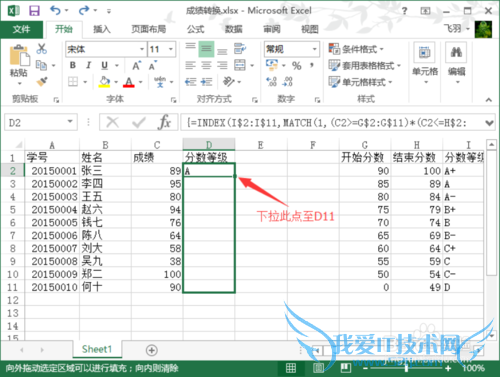Select the Format Painter brush icon

tap(42, 81)
